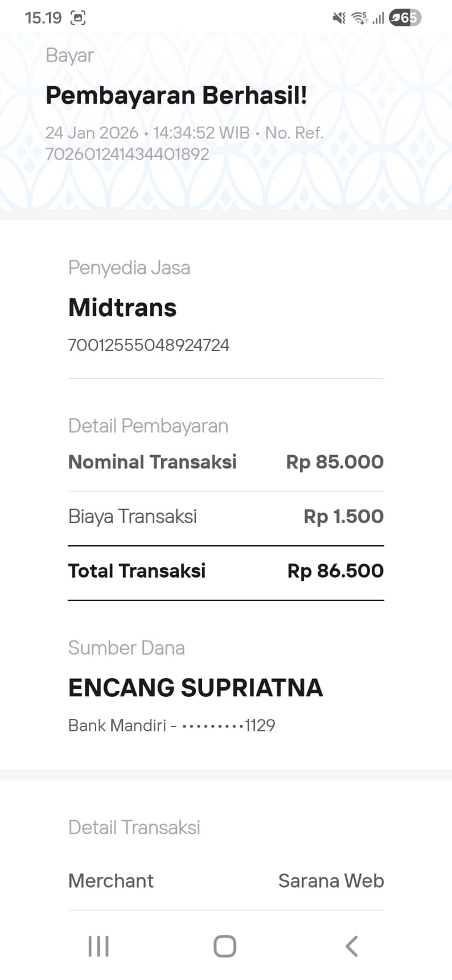The width and height of the screenshot is (452, 980).
Task: Tap the Detail Transaksi section heading
Action: (x=134, y=827)
